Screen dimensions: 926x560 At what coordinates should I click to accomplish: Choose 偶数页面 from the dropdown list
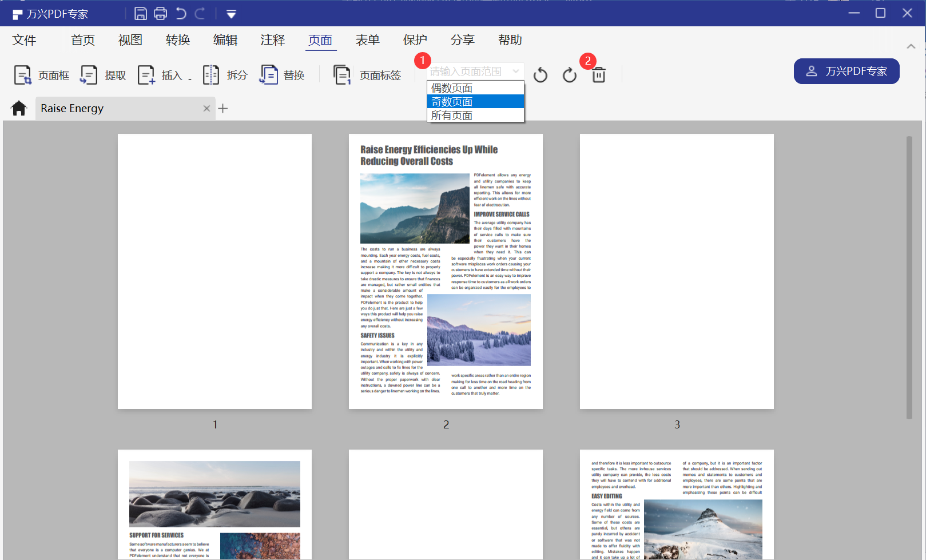click(x=475, y=88)
